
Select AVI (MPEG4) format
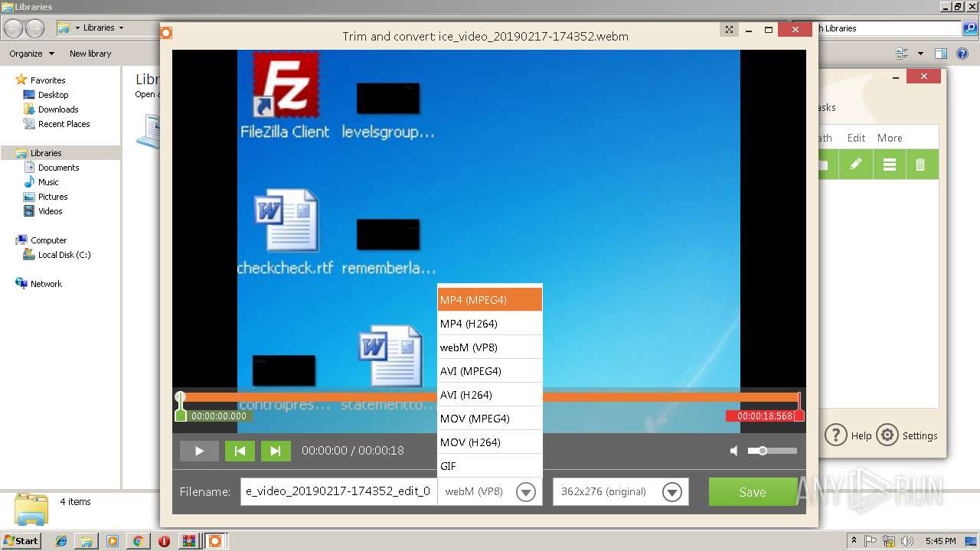[x=490, y=371]
